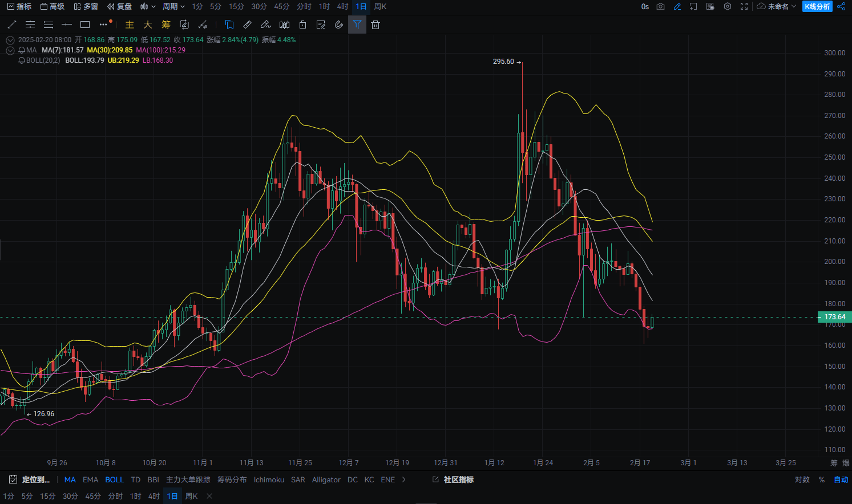Click the K线分析 button
Screen dimensions: 852x504
tap(817, 6)
